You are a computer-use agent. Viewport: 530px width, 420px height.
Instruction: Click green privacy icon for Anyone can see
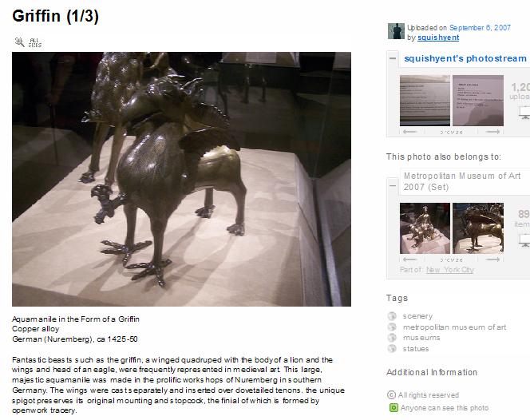394,408
